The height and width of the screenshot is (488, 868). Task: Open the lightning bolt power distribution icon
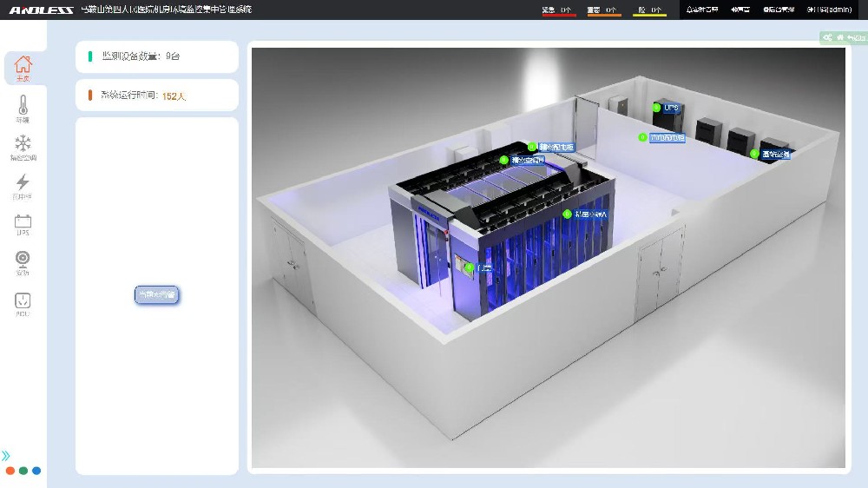[x=23, y=185]
